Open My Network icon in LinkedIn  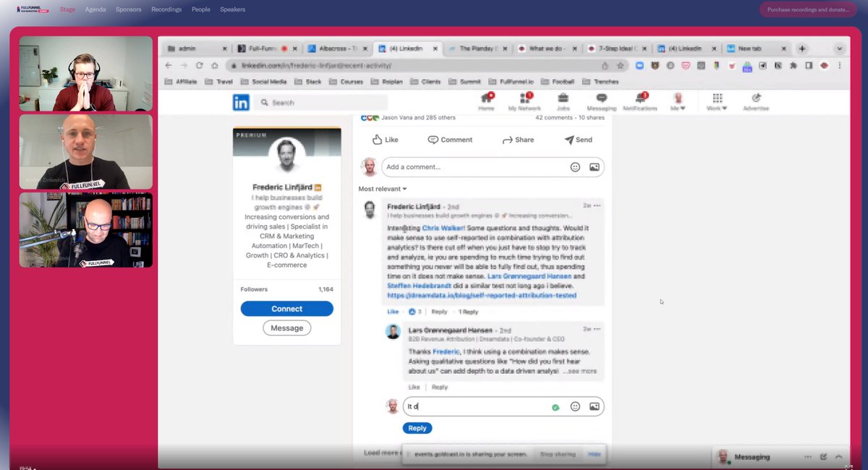point(524,101)
